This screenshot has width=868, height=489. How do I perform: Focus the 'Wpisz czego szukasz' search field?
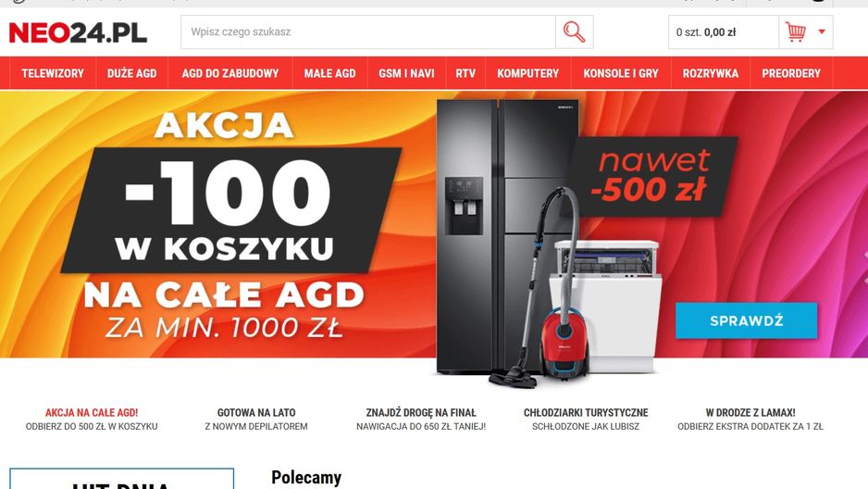point(368,32)
